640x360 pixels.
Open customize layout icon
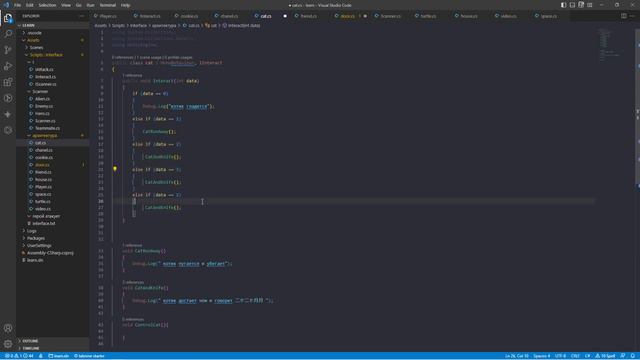tap(590, 5)
